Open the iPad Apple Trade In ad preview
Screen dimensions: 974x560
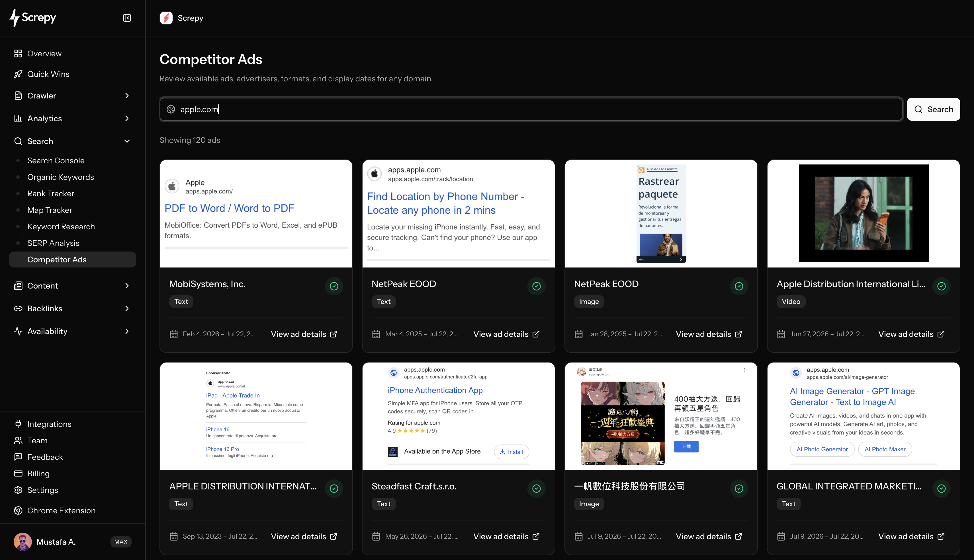coord(256,416)
